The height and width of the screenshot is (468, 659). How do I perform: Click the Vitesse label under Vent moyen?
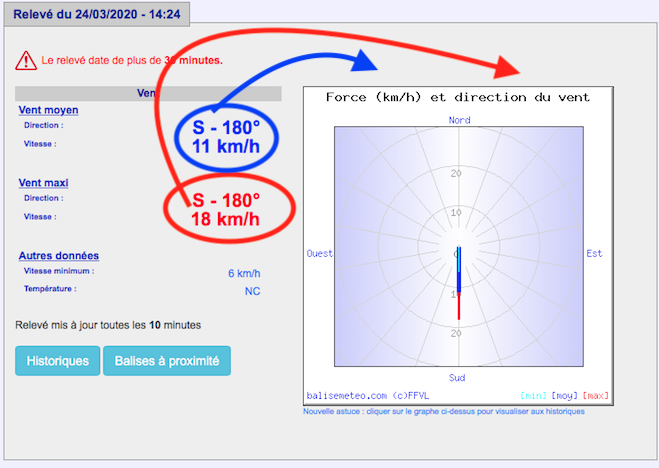click(40, 144)
